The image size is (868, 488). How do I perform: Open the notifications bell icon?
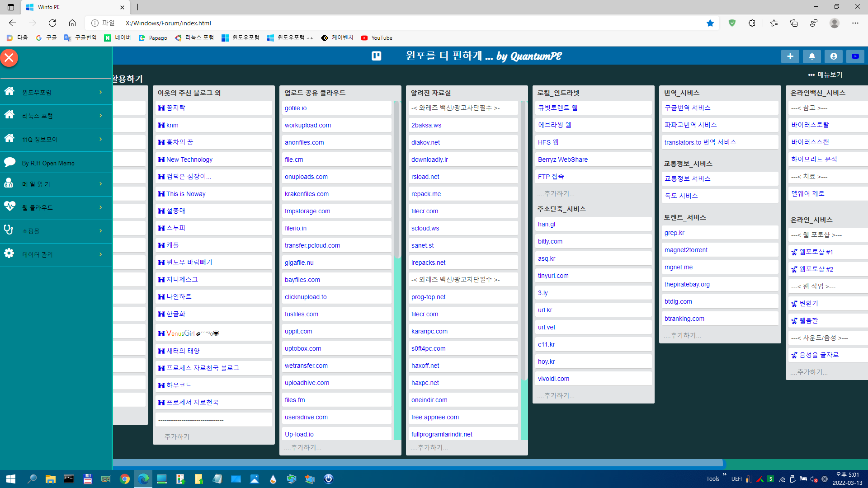(811, 56)
